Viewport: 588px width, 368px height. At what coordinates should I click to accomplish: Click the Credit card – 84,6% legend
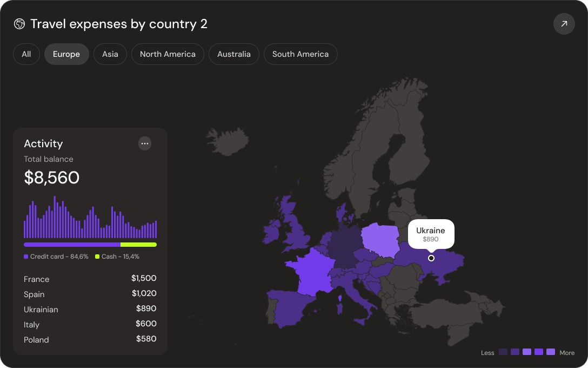56,257
